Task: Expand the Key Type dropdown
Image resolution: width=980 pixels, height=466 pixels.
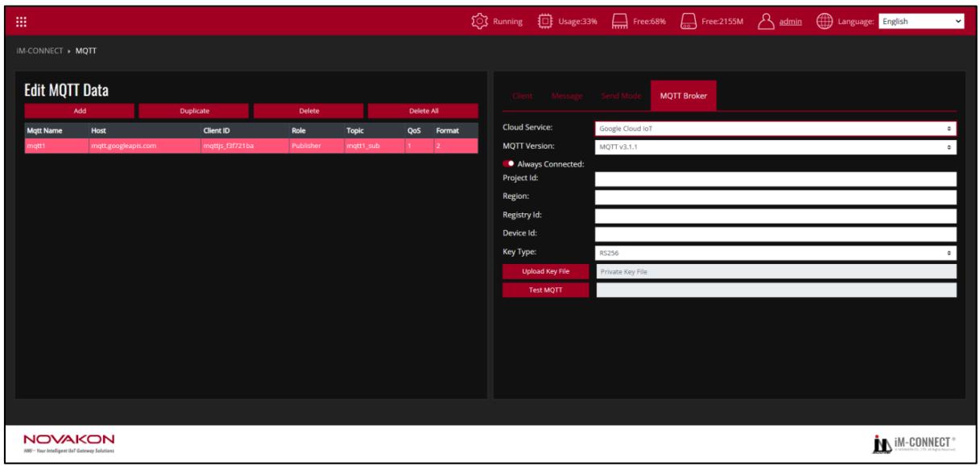Action: [775, 253]
